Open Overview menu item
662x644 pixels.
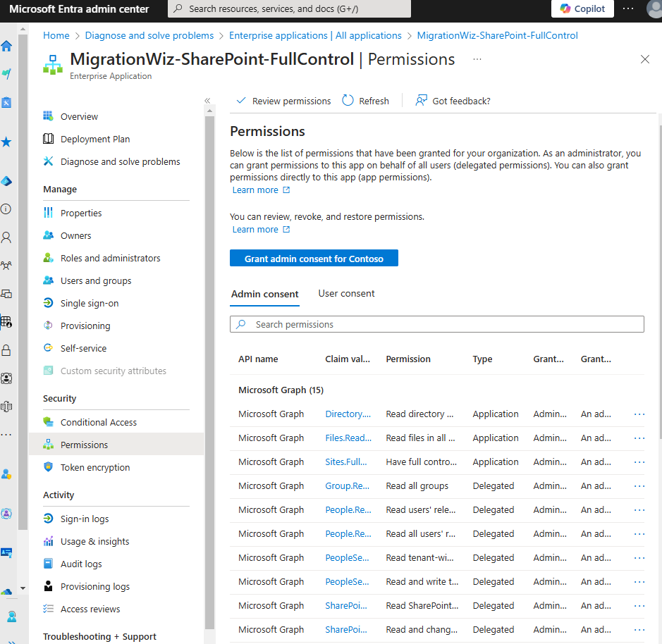pyautogui.click(x=79, y=116)
